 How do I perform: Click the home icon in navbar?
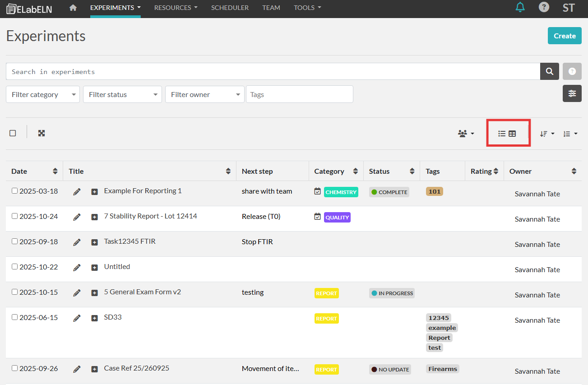[73, 8]
